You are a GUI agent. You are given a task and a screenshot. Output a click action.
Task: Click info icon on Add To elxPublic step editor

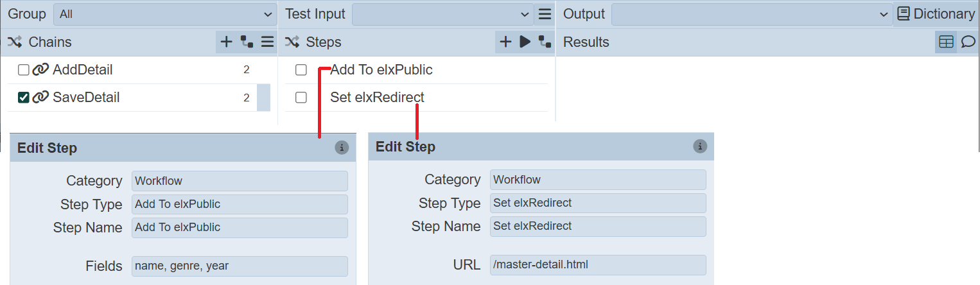[342, 148]
